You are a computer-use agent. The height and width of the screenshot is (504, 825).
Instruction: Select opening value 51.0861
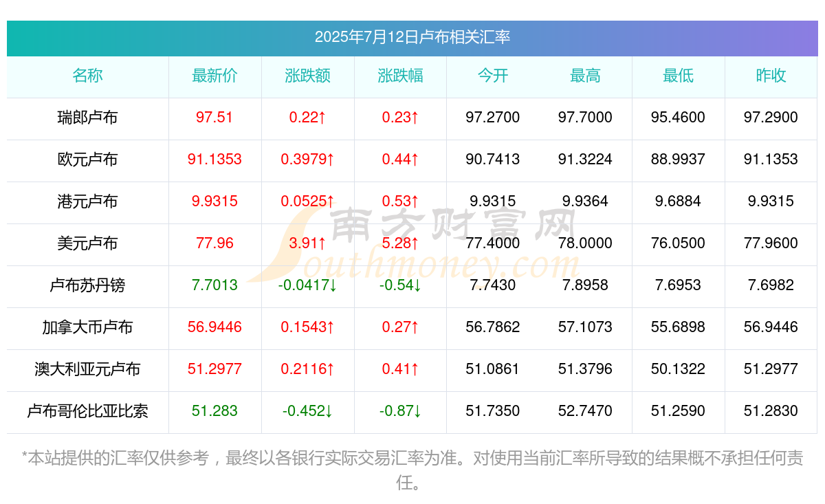[493, 369]
